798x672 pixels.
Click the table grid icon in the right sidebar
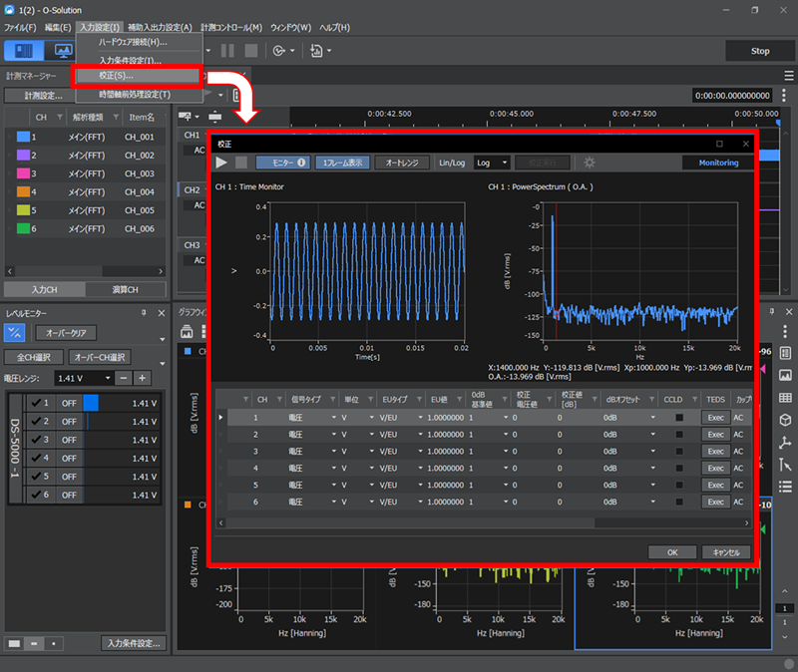[785, 397]
